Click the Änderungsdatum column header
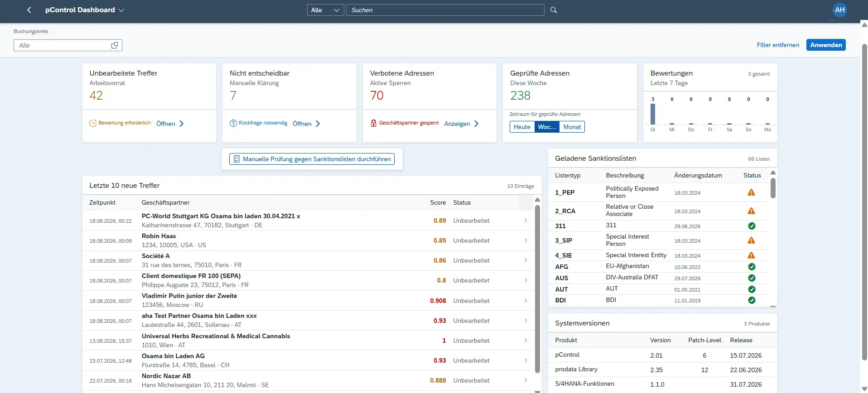This screenshot has height=393, width=868. point(698,175)
